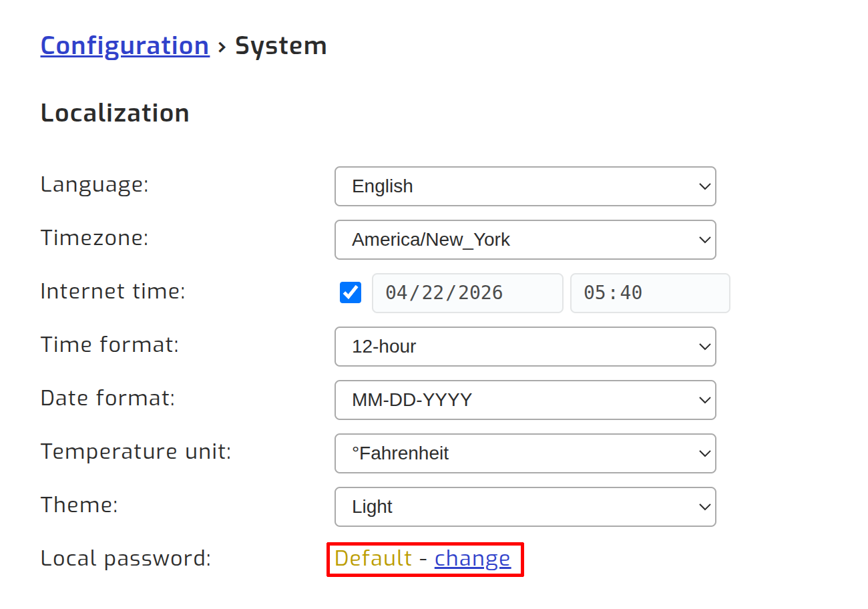Click the Default password status text
This screenshot has width=868, height=609.
pyautogui.click(x=373, y=558)
